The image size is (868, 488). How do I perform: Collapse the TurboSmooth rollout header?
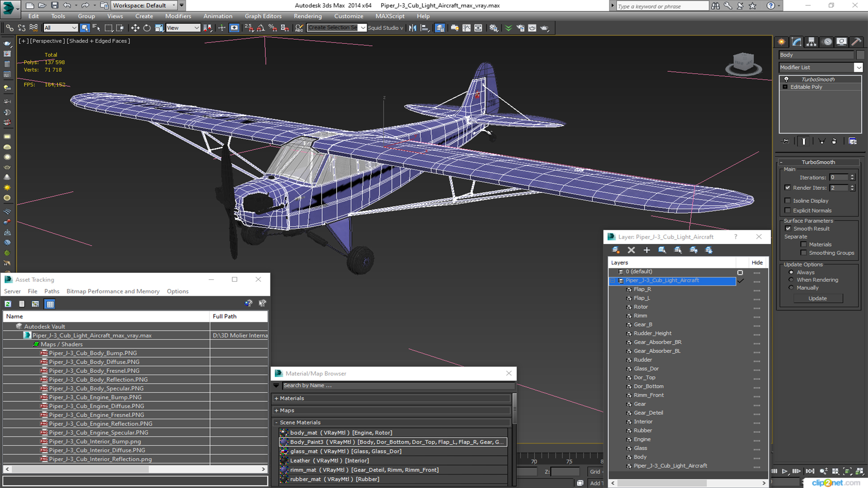click(818, 162)
